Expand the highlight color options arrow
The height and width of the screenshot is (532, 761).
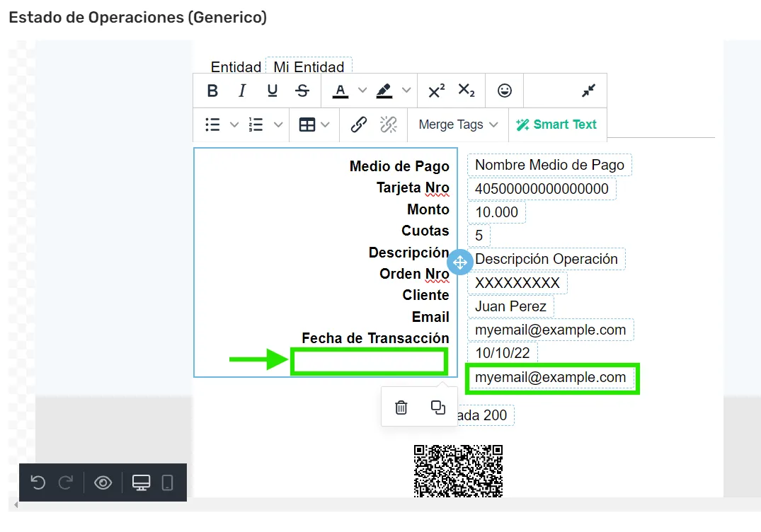point(407,91)
